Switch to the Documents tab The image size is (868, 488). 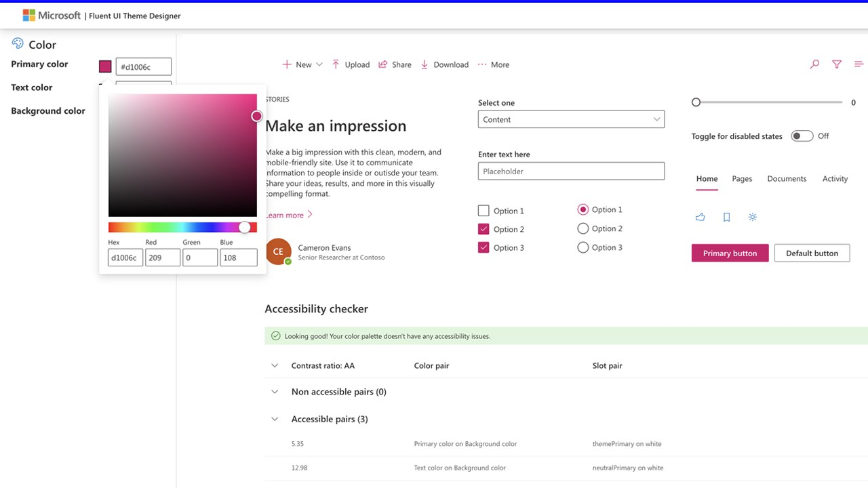pyautogui.click(x=787, y=179)
